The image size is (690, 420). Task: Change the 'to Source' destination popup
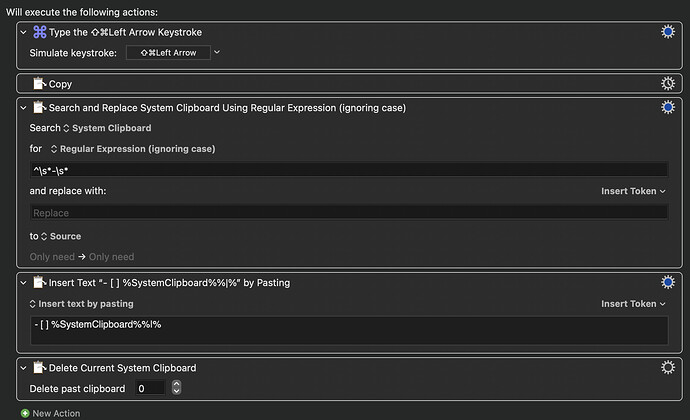tap(61, 236)
